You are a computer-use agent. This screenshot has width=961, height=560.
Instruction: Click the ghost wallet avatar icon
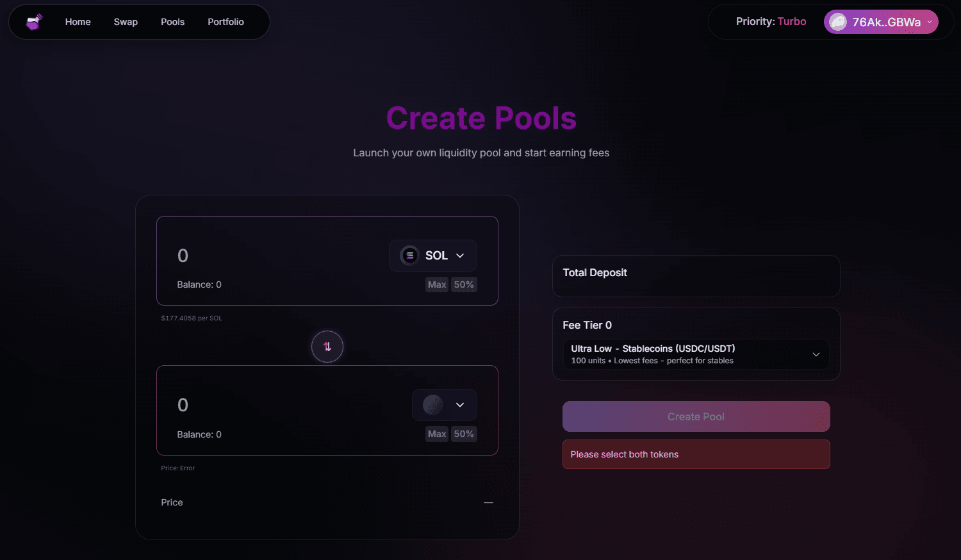pos(837,21)
